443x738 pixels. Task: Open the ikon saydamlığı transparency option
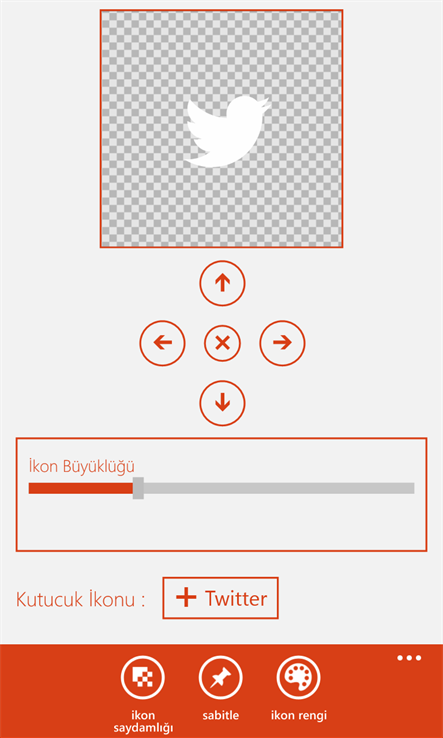pos(143,678)
